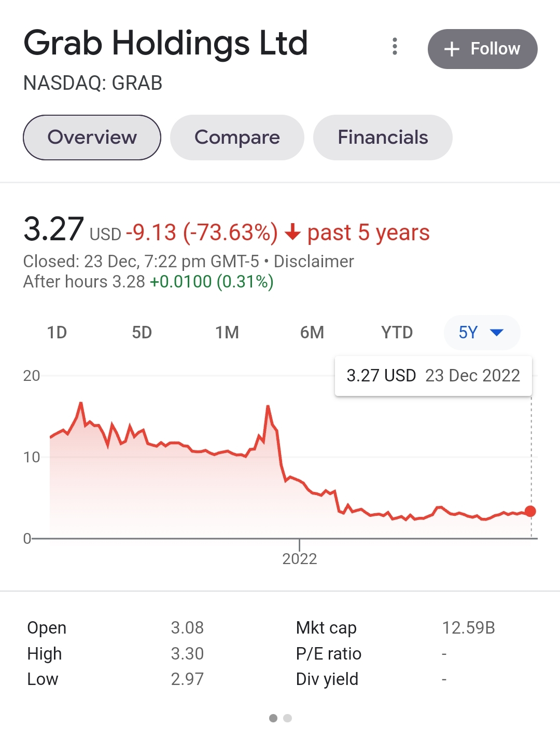Select the first stats page dot
This screenshot has width=560, height=740.
273,718
